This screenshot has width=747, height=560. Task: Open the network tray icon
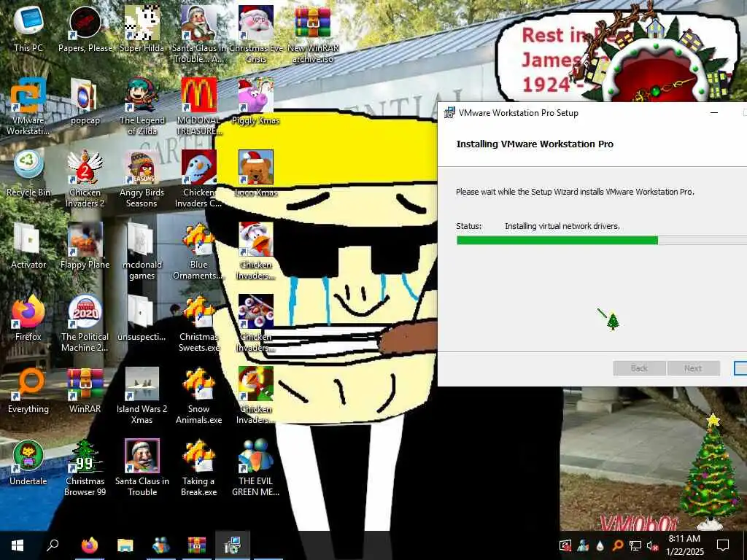(635, 545)
